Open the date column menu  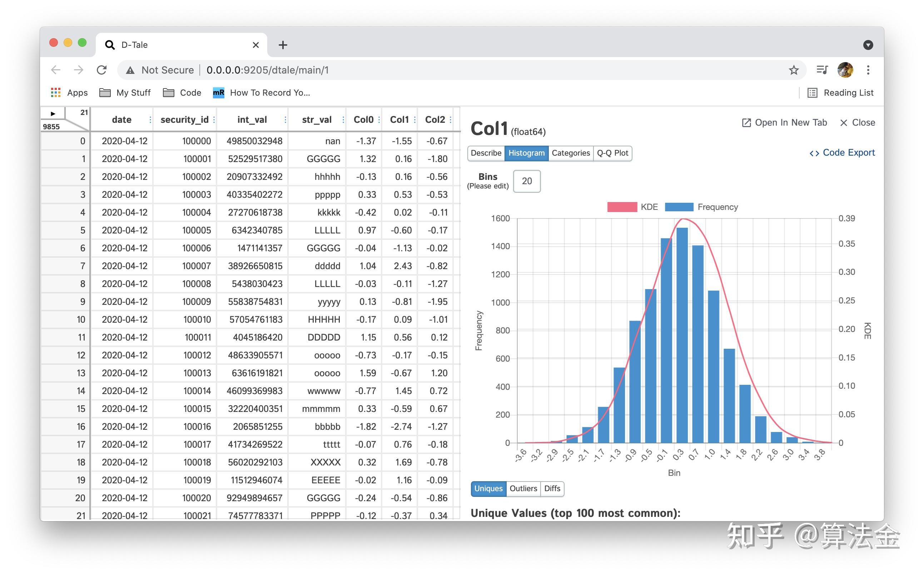click(x=150, y=120)
